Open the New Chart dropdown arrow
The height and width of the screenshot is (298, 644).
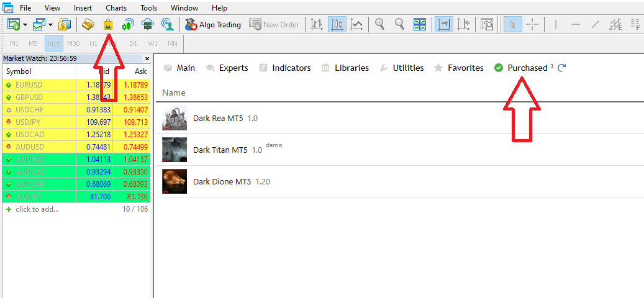coord(25,25)
